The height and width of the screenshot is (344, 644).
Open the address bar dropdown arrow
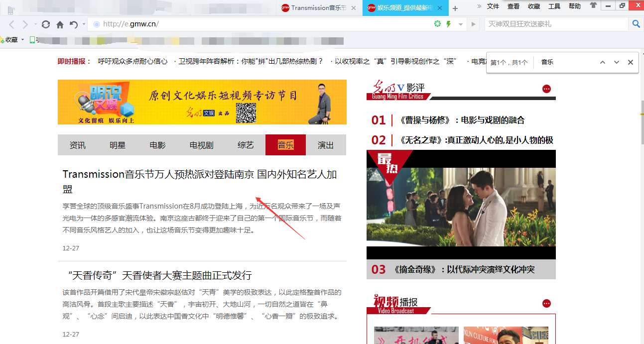(x=461, y=24)
